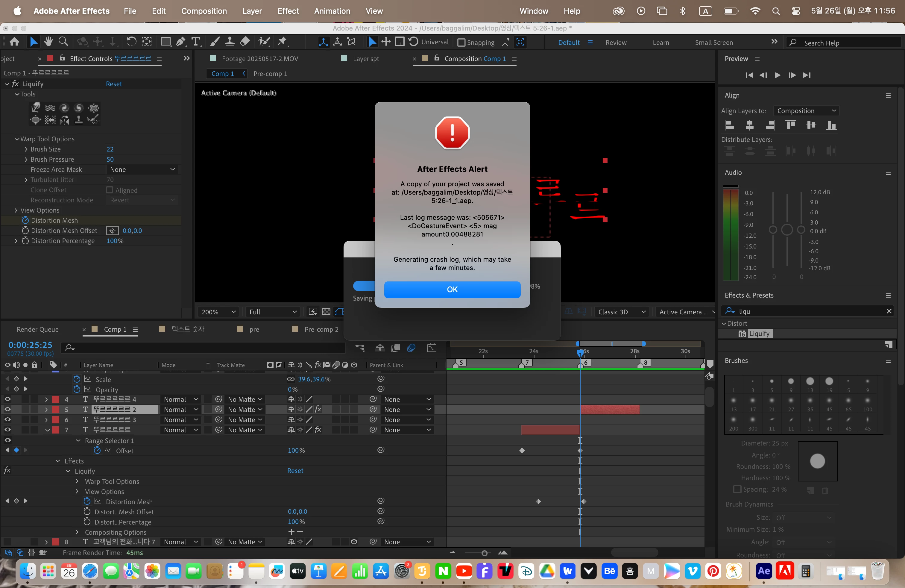Switch to the Render Queue tab
This screenshot has height=588, width=905.
(38, 329)
